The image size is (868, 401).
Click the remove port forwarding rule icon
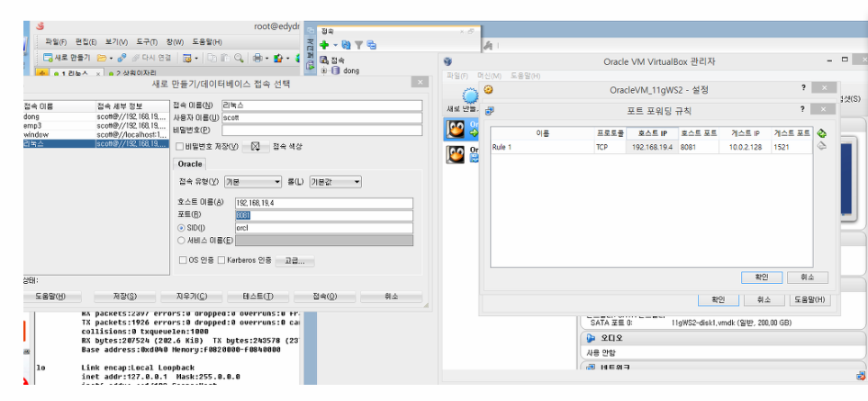821,146
